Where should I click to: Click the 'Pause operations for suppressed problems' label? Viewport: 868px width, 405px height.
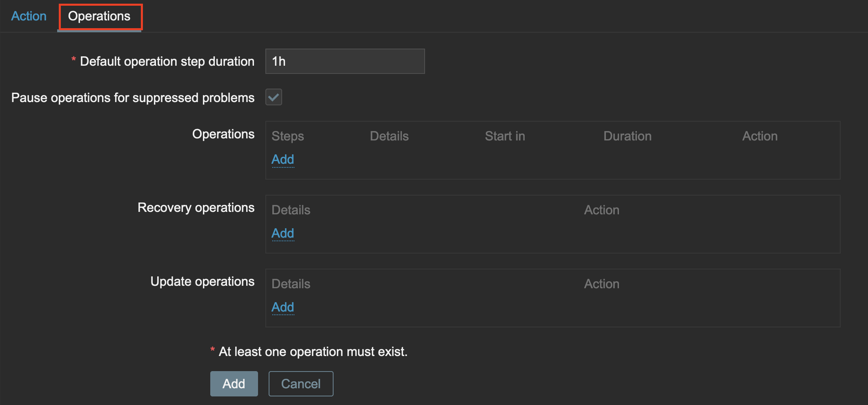coord(133,98)
